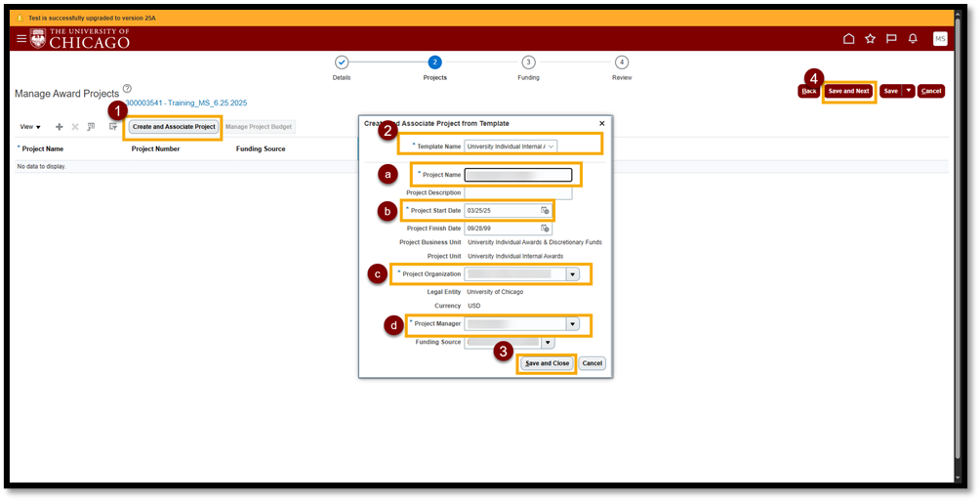
Task: Open Project Finish Date calendar picker
Action: point(546,229)
